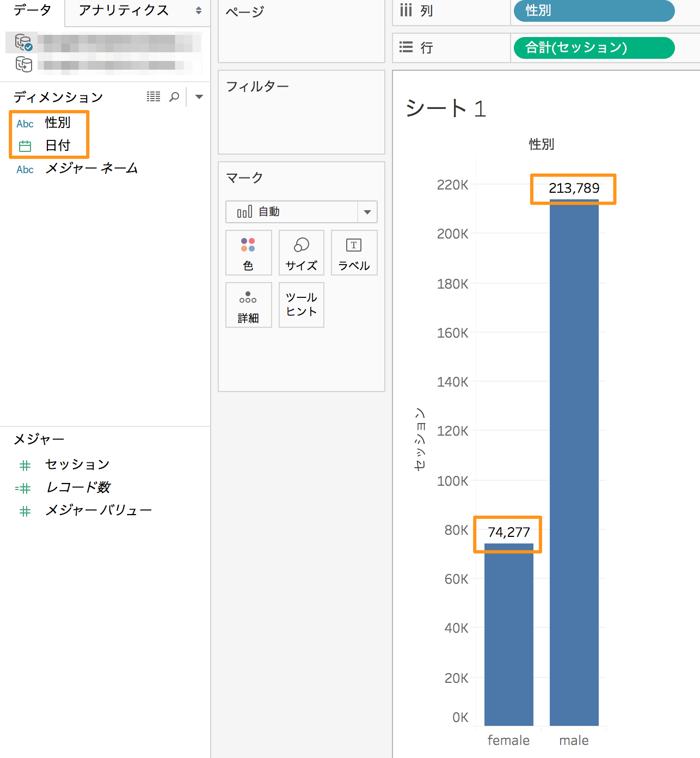This screenshot has height=758, width=700.
Task: Click the calculated number icon beside レコード数
Action: tap(23, 488)
